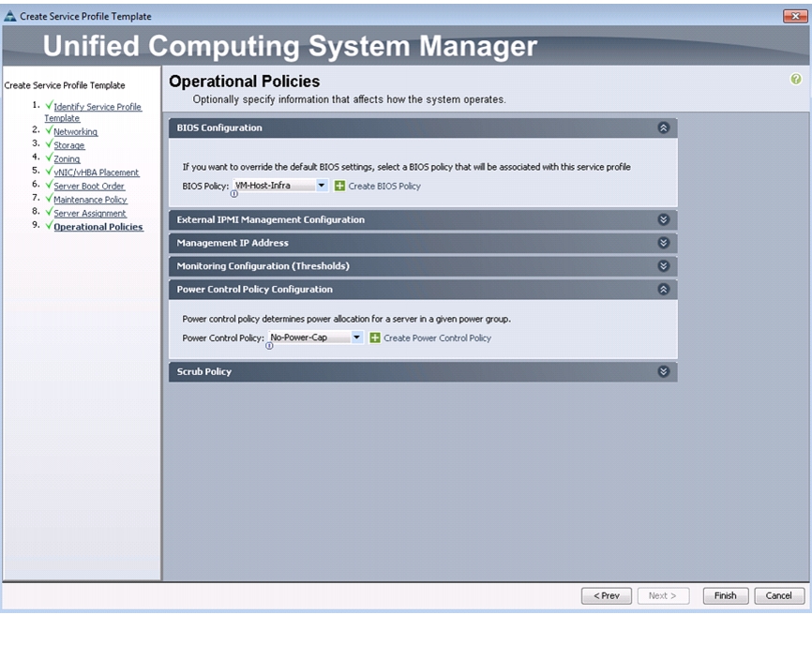Click the green checkmark beside Zoning
The height and width of the screenshot is (645, 812).
49,157
